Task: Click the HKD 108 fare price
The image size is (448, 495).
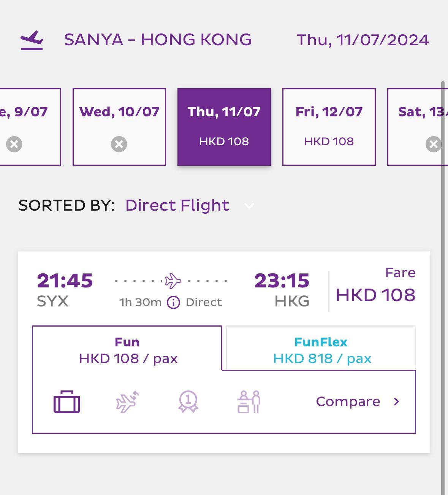Action: point(375,295)
